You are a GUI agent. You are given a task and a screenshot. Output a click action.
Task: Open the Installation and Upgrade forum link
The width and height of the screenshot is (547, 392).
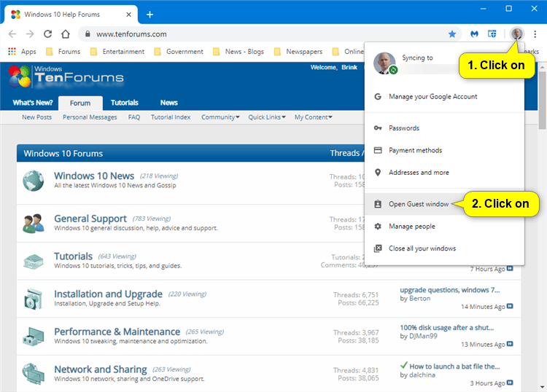[108, 294]
